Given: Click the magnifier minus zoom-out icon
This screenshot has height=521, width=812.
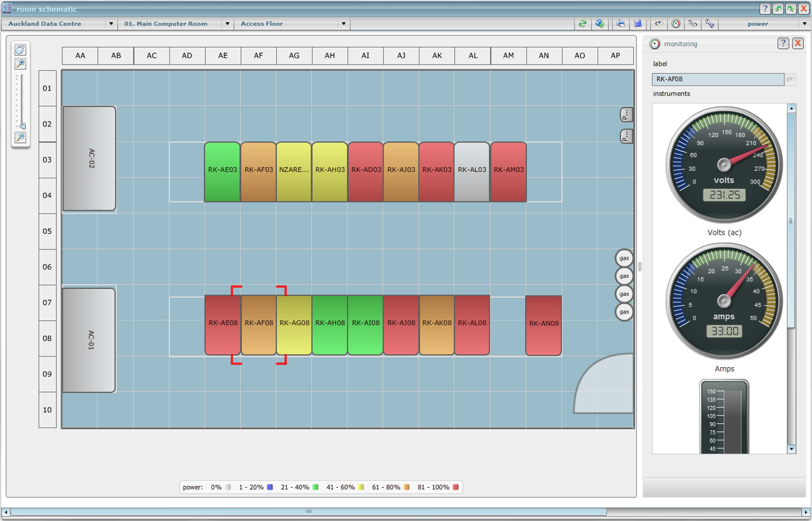Looking at the screenshot, I should tap(21, 138).
